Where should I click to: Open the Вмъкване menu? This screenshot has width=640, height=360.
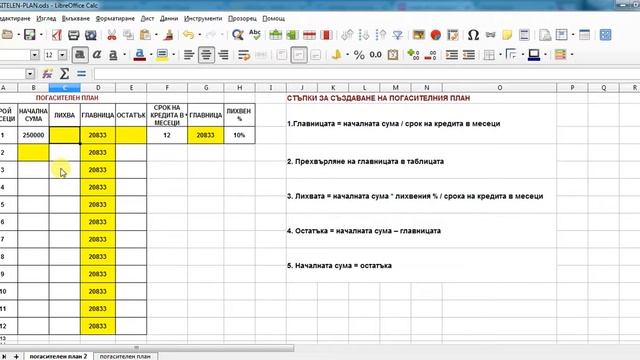[76, 19]
